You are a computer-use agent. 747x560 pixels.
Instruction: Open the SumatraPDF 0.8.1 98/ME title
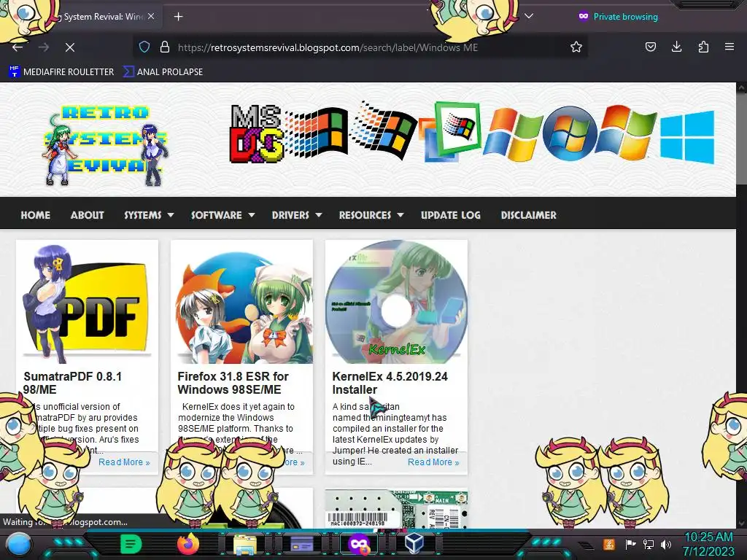pyautogui.click(x=72, y=383)
